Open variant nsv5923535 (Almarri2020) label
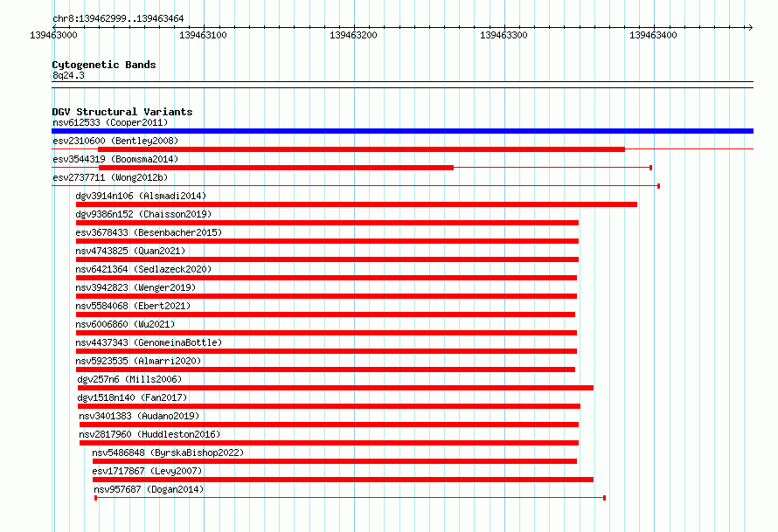The width and height of the screenshot is (778, 532). pos(138,361)
